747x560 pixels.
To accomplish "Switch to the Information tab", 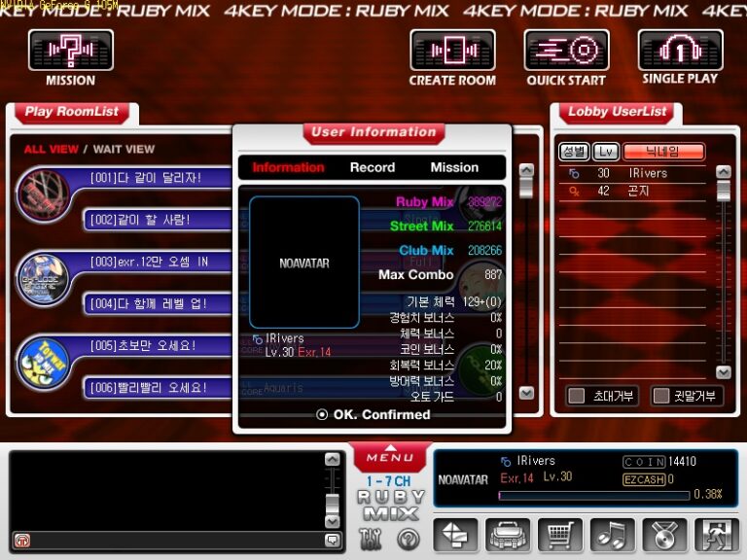I will point(288,167).
